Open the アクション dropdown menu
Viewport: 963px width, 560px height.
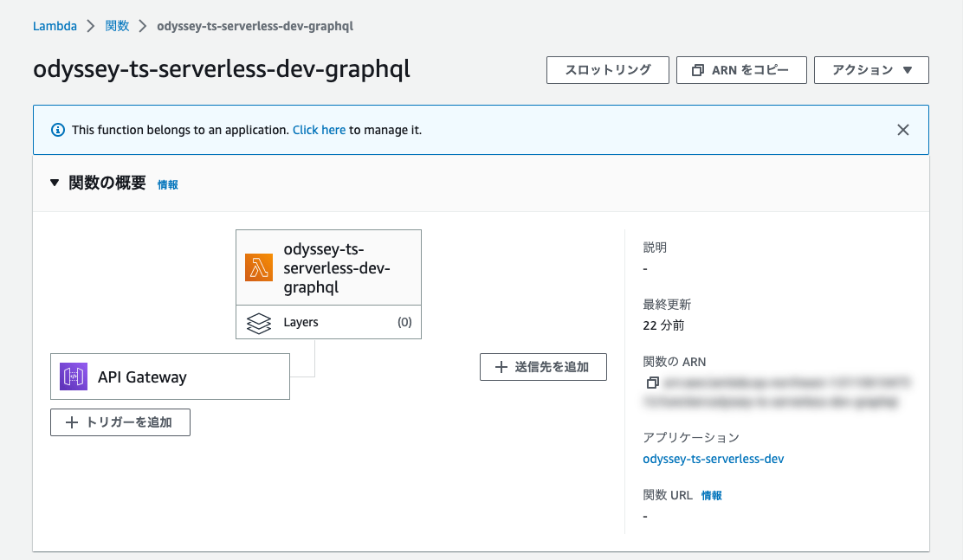[x=871, y=70]
